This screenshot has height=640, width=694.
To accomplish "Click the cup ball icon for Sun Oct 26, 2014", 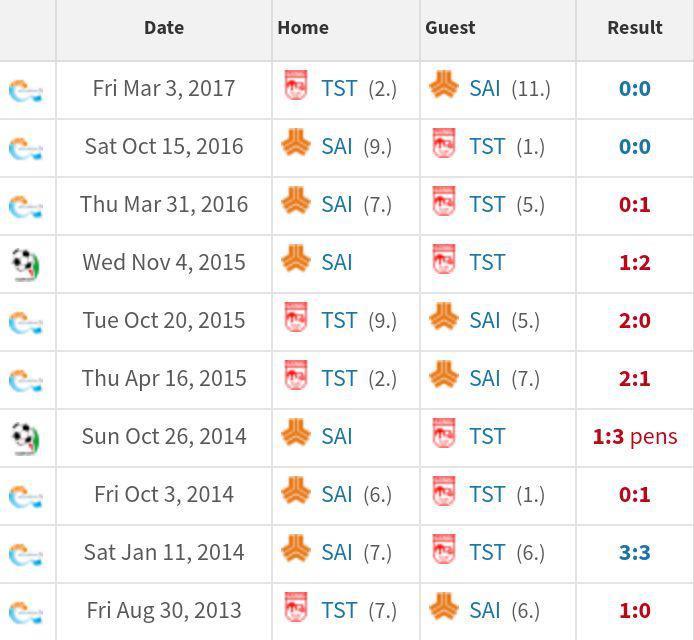I will [26, 439].
